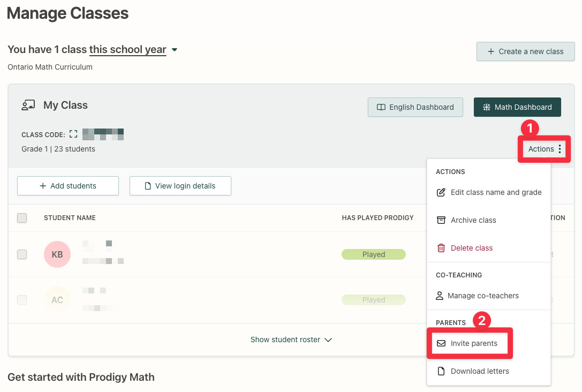Check the box for student AC
582x392 pixels.
coord(22,300)
